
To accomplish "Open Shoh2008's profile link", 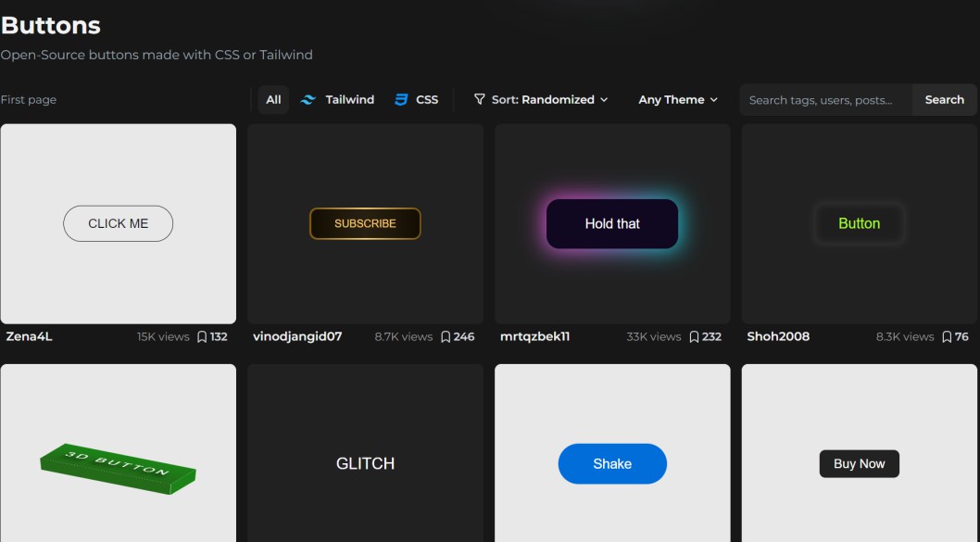I will 778,337.
